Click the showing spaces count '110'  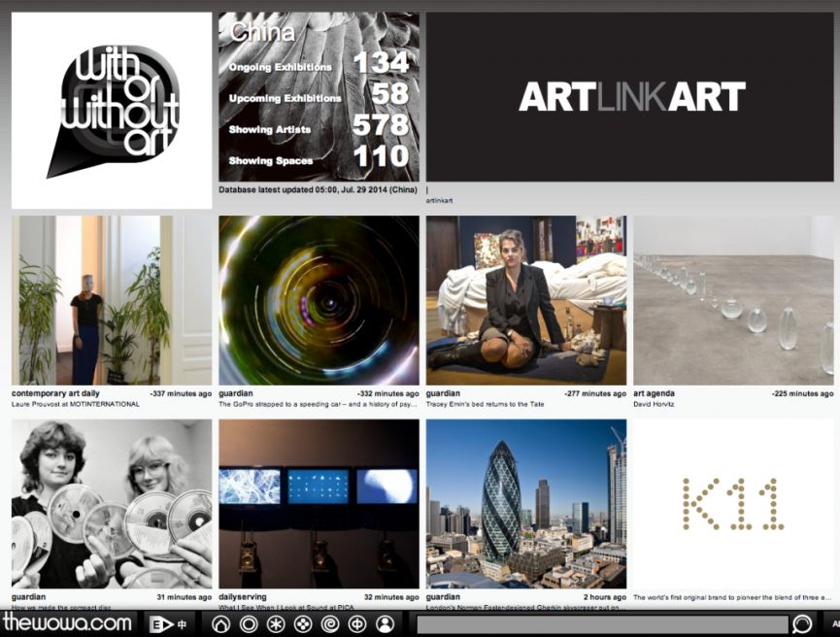(x=381, y=156)
